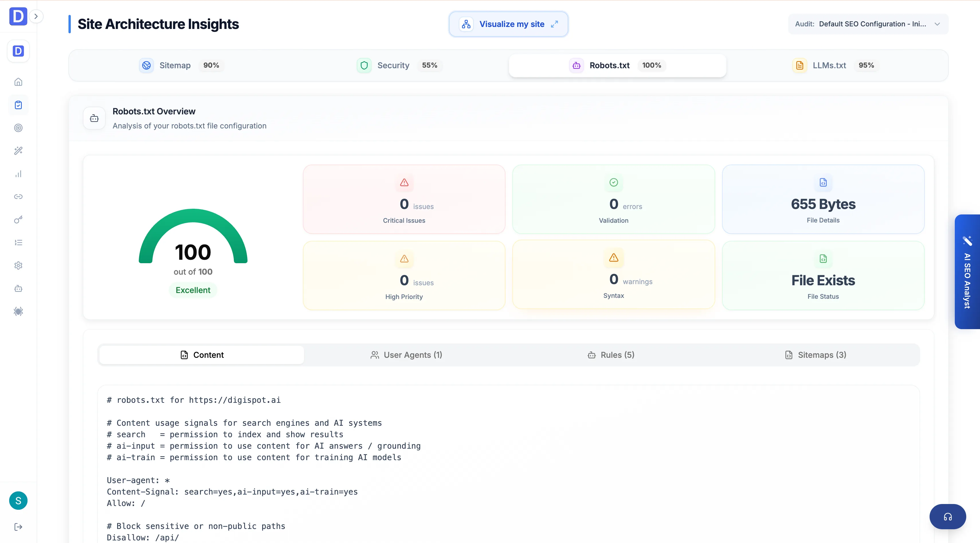Open the spider crawler icon in sidebar

18,312
